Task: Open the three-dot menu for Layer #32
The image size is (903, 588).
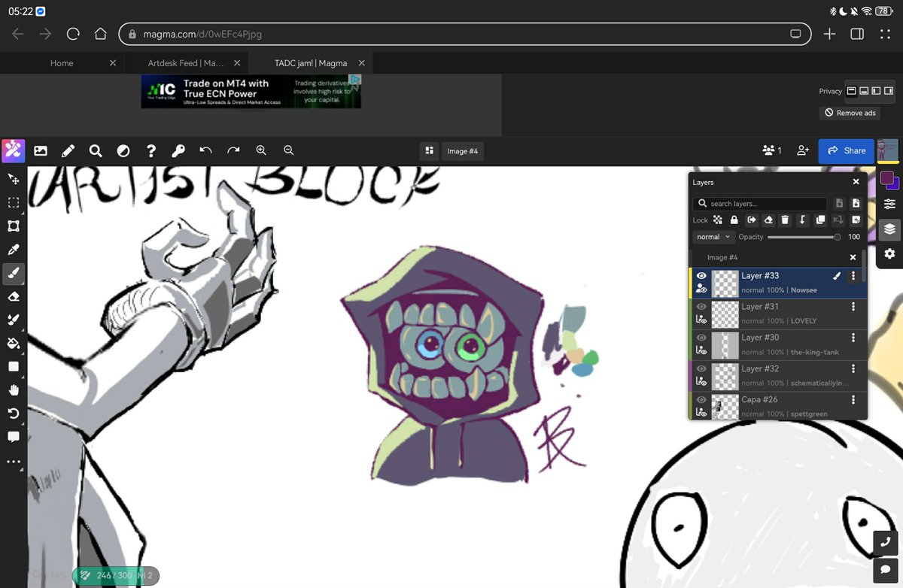Action: coord(853,368)
